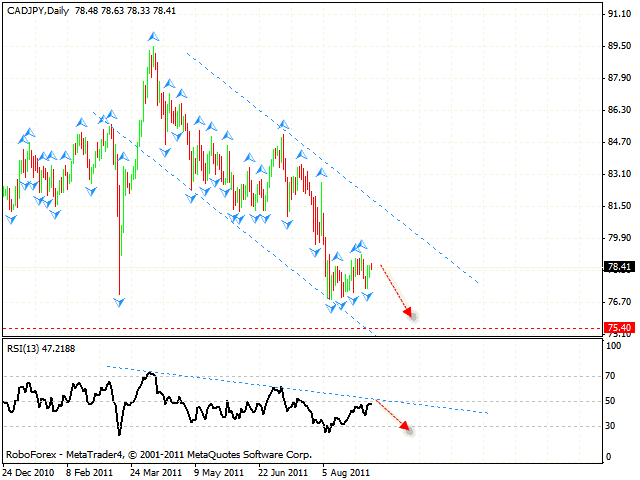
Task: Select the RSI(13) 47.2188 indicator label
Action: point(41,349)
